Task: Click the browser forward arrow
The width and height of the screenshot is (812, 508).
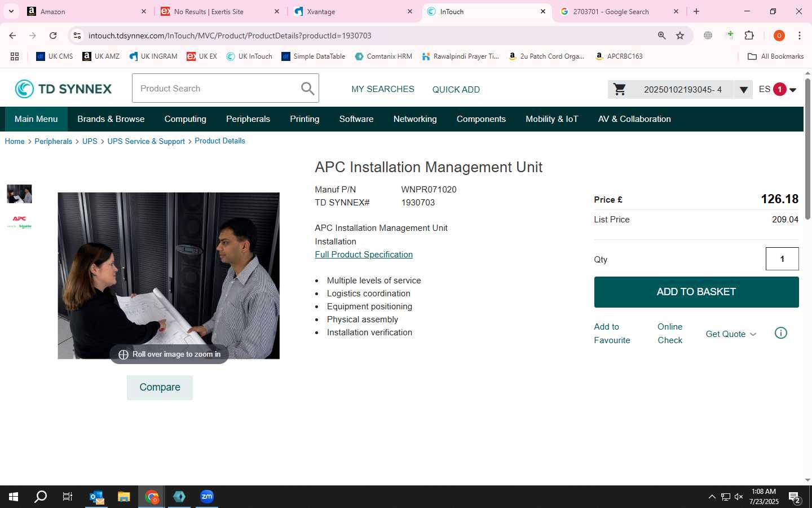Action: tap(33, 36)
